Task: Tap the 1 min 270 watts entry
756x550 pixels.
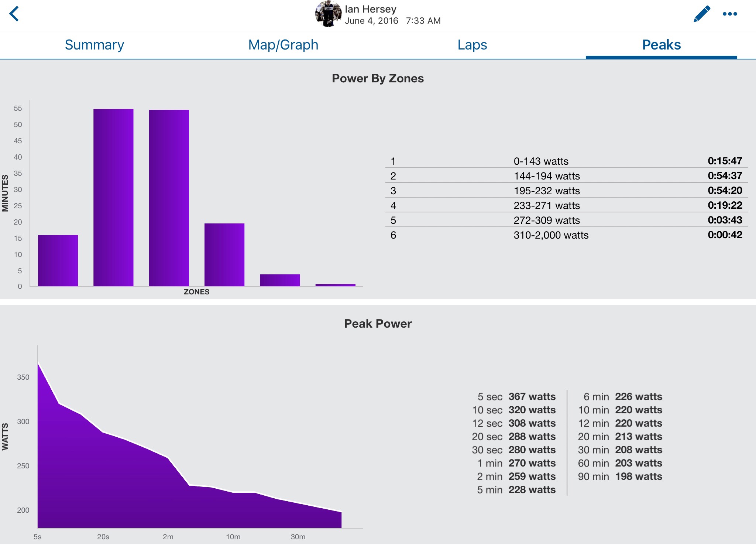Action: tap(516, 463)
